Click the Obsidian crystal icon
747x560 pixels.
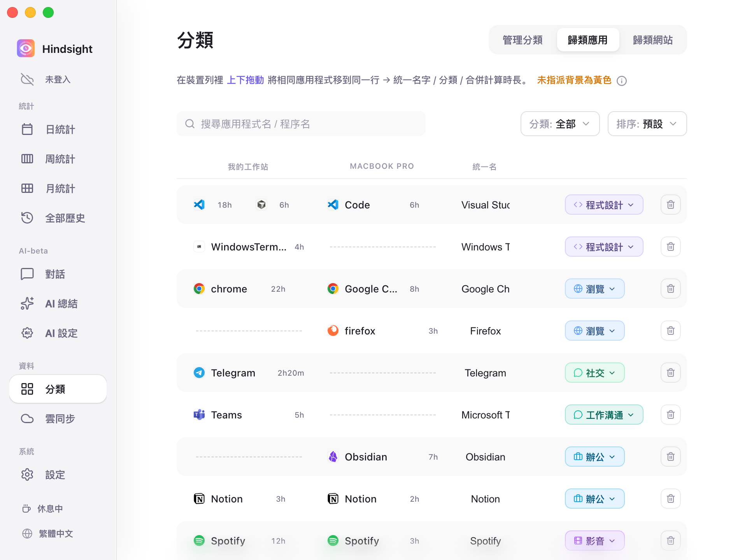pyautogui.click(x=333, y=457)
